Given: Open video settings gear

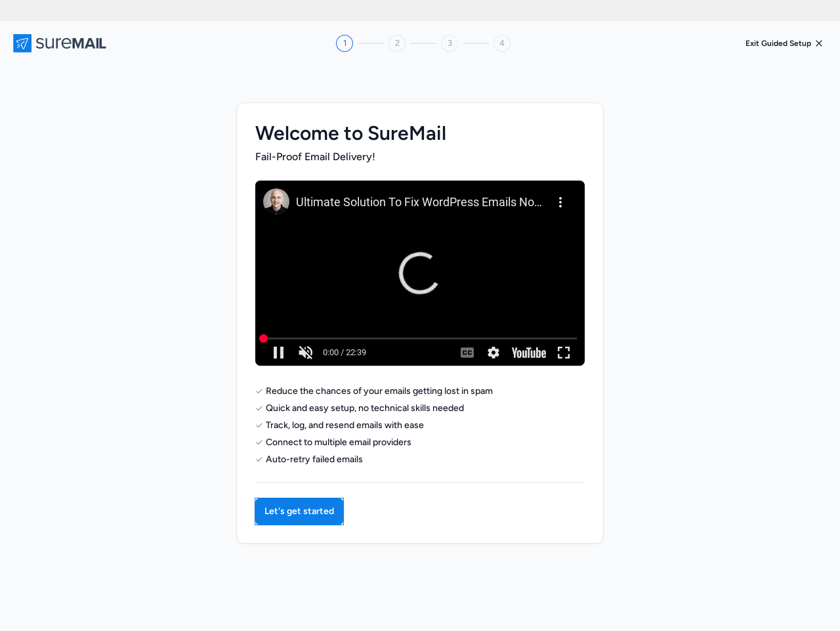Looking at the screenshot, I should [493, 353].
